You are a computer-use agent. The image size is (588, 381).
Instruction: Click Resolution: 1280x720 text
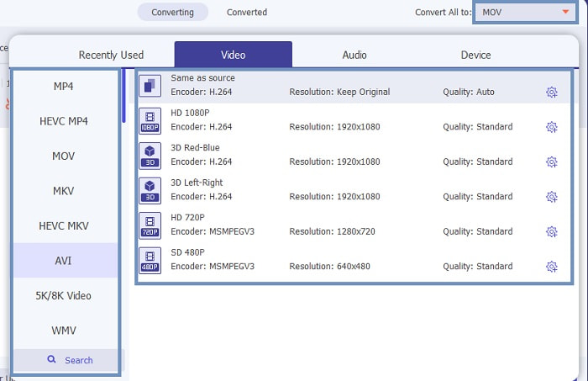pos(332,231)
